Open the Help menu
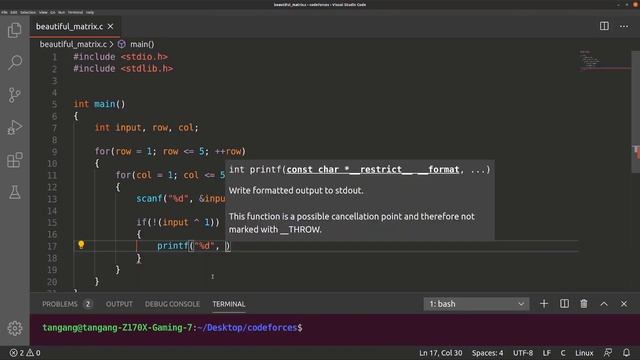This screenshot has height=360, width=640. [90, 12]
